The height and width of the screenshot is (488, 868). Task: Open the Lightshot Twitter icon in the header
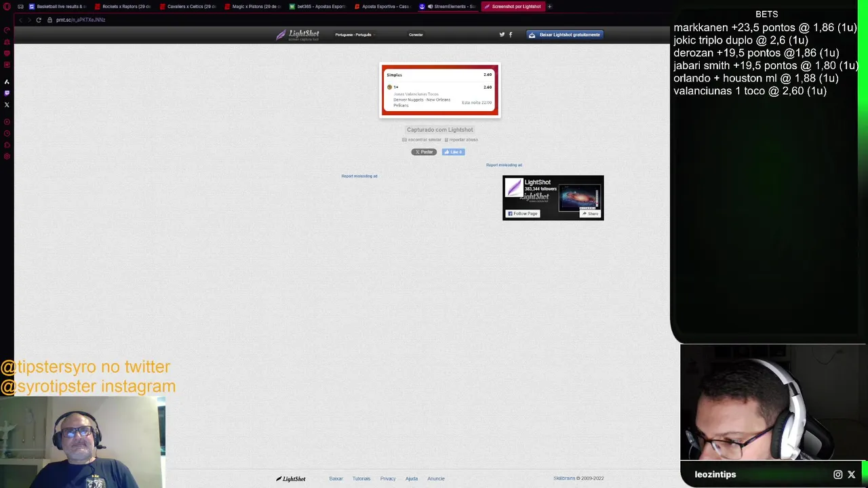point(502,35)
